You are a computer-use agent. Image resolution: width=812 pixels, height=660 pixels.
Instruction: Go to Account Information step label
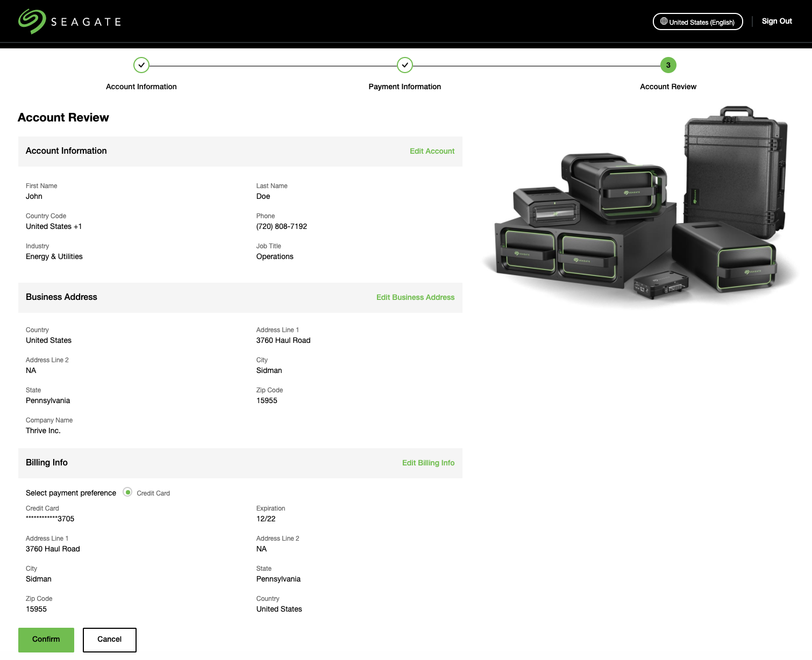(141, 87)
